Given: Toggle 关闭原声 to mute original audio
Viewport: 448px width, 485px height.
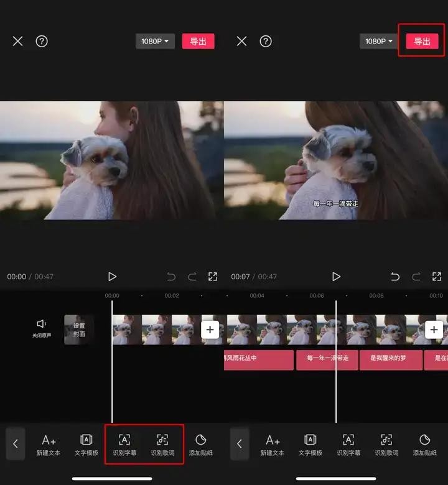Looking at the screenshot, I should pyautogui.click(x=42, y=328).
